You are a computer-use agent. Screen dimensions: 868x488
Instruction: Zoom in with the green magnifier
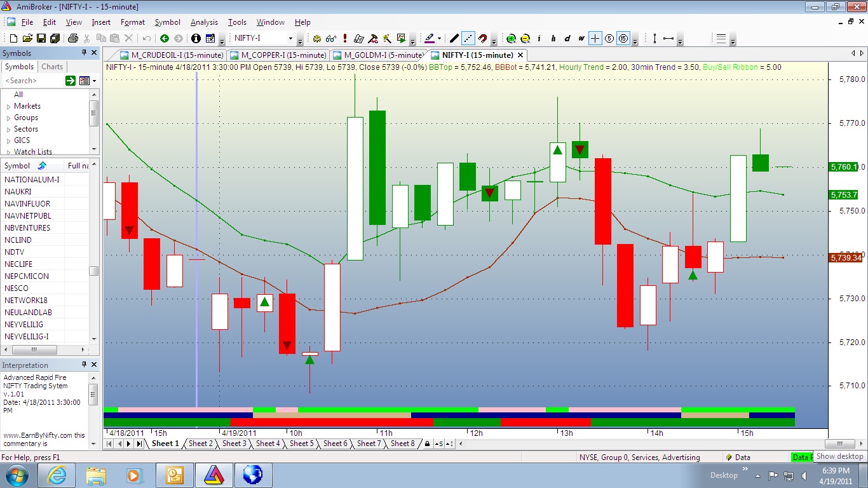pos(511,38)
